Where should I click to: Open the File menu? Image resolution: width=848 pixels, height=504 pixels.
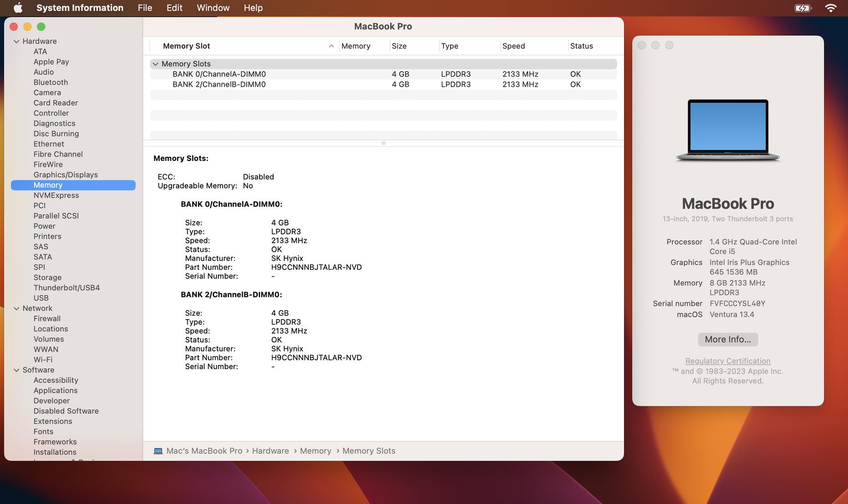(145, 8)
